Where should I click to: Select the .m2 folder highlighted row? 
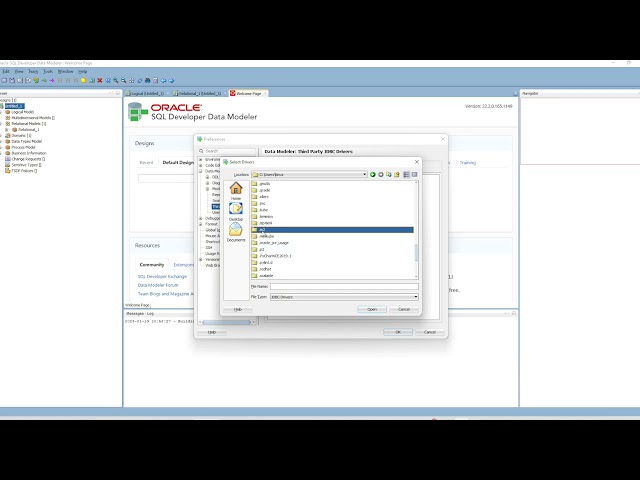pos(332,230)
